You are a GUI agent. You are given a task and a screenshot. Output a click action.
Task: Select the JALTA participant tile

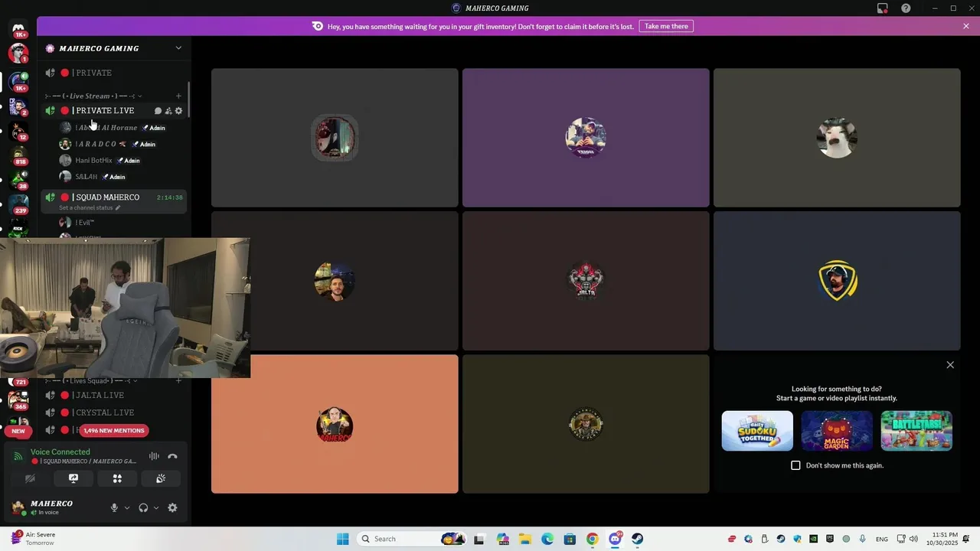(x=586, y=281)
